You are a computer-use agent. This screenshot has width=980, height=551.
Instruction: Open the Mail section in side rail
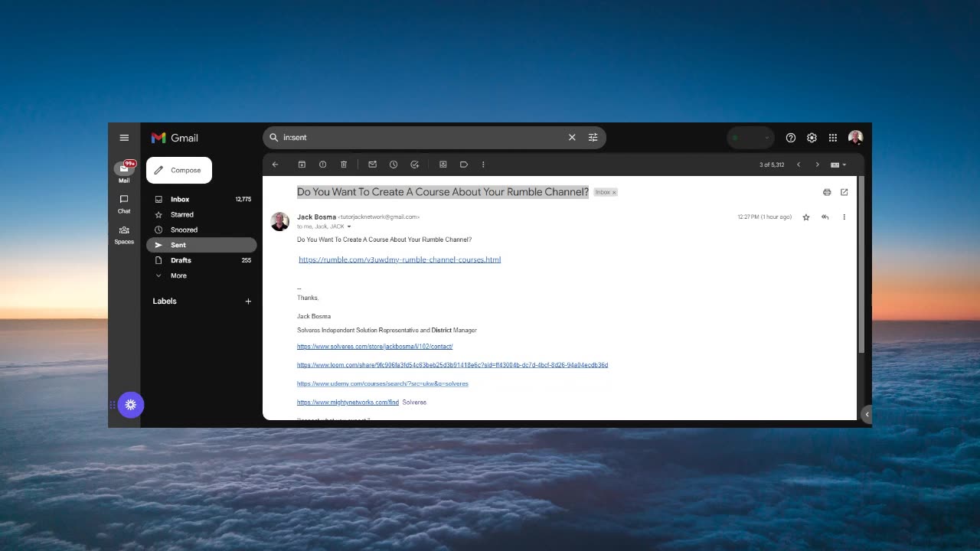point(124,172)
